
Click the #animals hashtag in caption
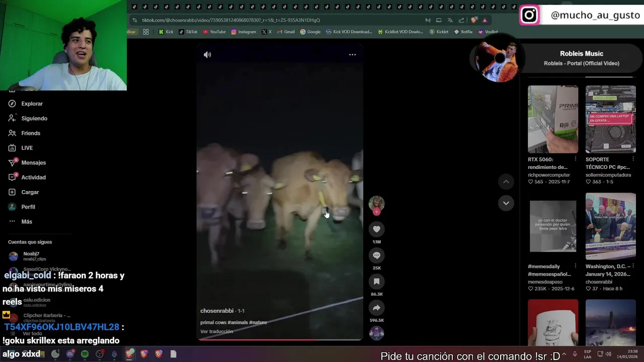[238, 322]
